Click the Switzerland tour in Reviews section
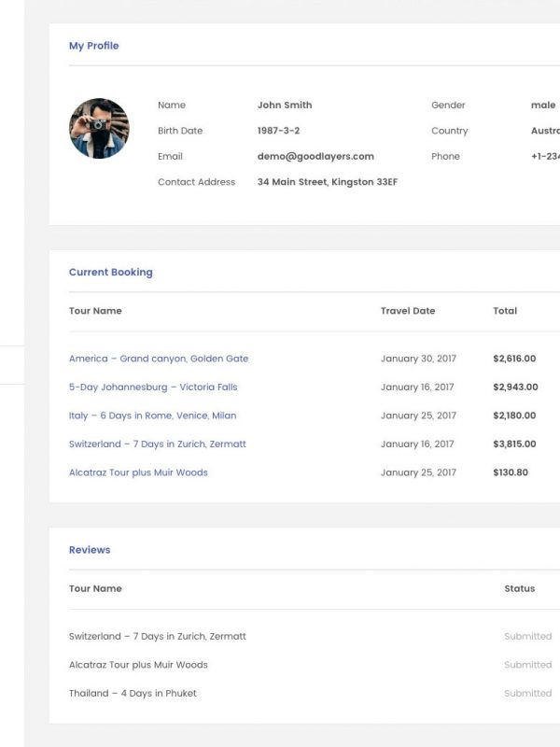The image size is (560, 747). [158, 636]
